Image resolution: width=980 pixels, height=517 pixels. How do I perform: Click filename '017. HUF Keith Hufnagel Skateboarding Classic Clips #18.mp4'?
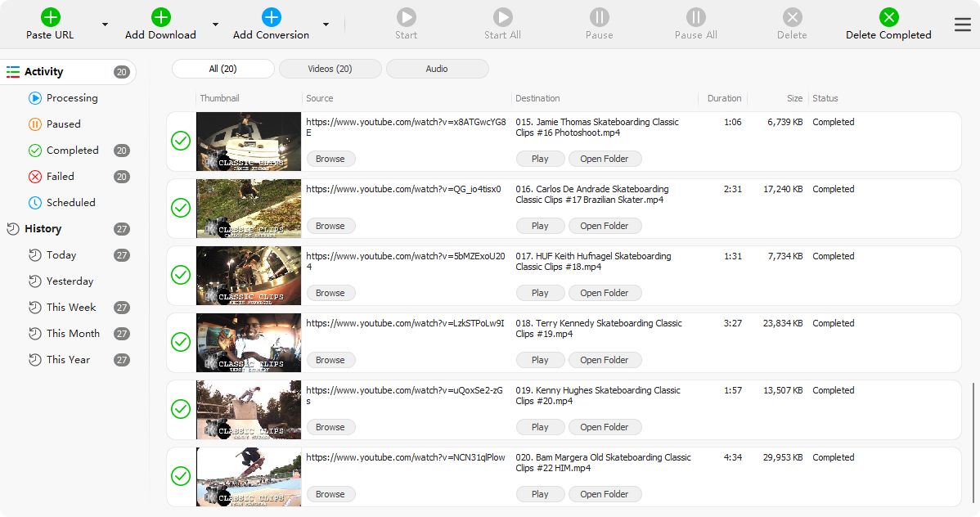click(x=593, y=261)
